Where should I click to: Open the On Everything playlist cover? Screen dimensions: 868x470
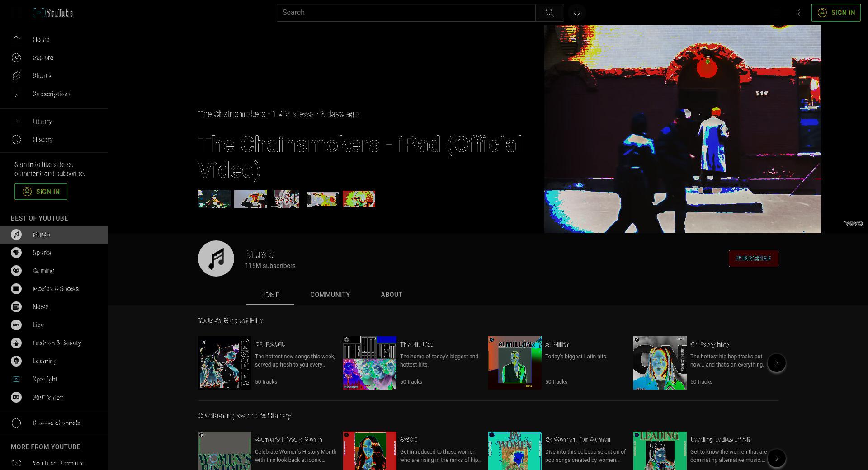pos(660,363)
